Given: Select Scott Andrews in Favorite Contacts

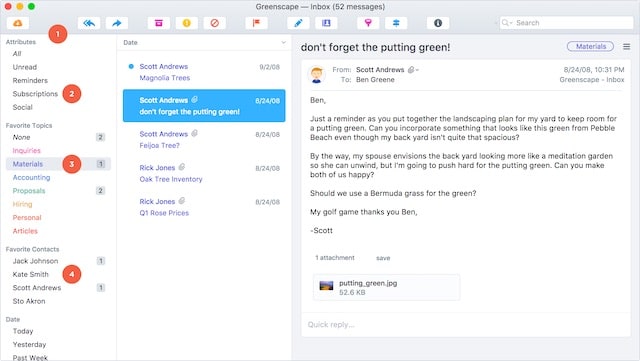Looking at the screenshot, I should coord(37,288).
